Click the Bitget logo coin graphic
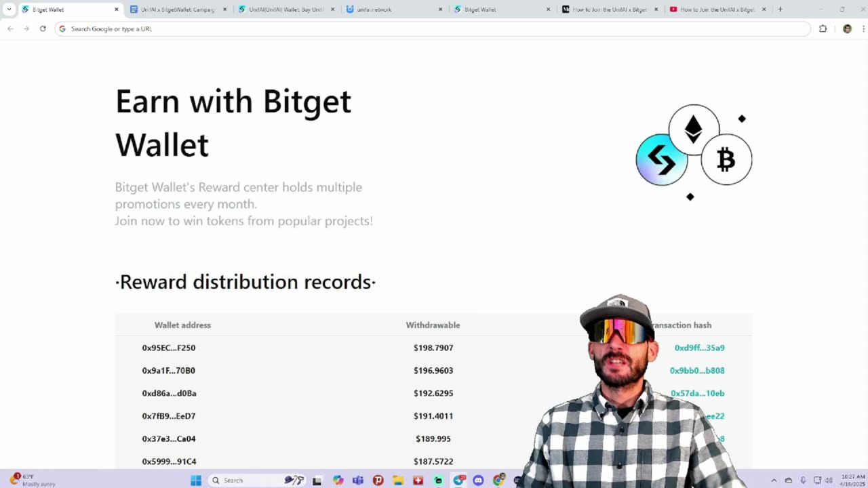Viewport: 868px width, 488px height. point(662,160)
